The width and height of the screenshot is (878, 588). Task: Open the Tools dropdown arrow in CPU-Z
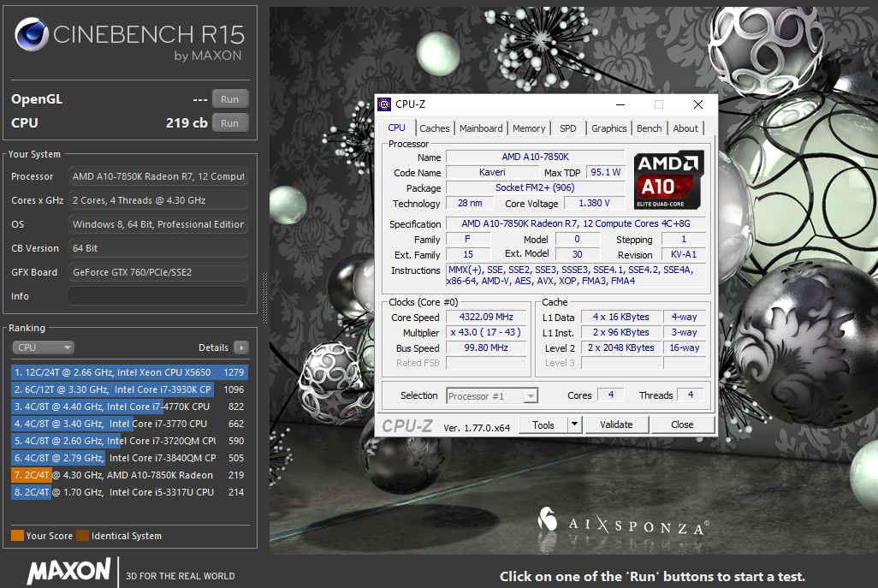pyautogui.click(x=574, y=425)
